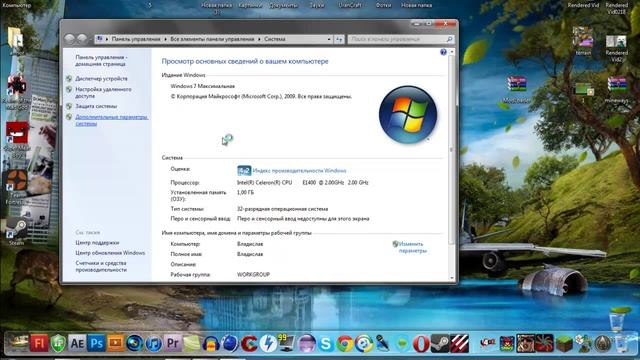The width and height of the screenshot is (640, 360).
Task: Open Счетчики и средства производительности link
Action: tap(101, 267)
